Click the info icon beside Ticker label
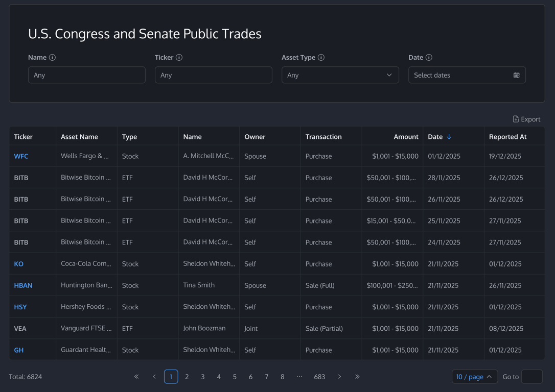555x392 pixels. (179, 58)
